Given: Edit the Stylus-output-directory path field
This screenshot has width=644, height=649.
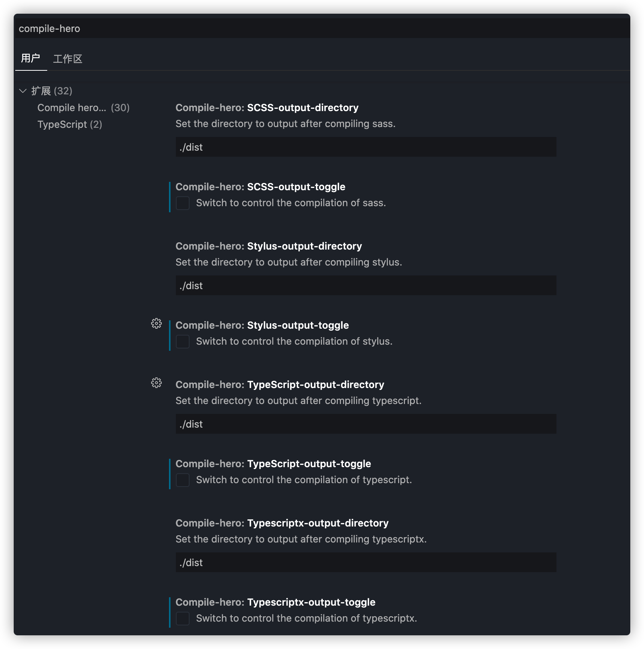Looking at the screenshot, I should pos(366,285).
